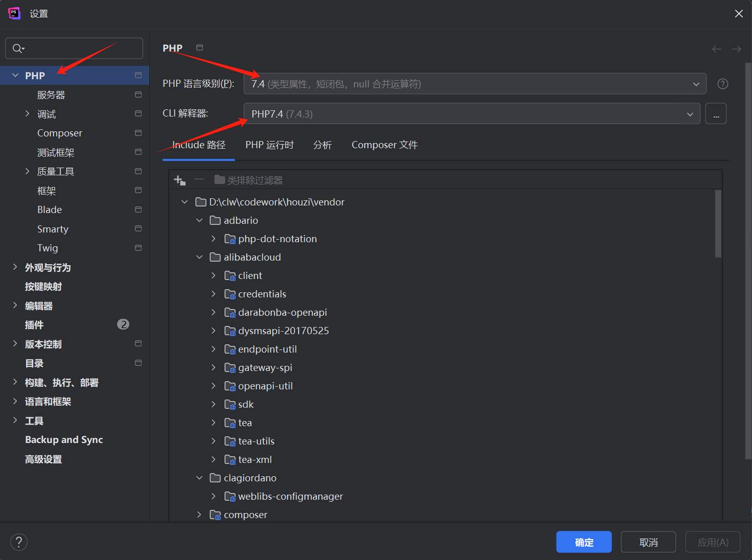The image size is (752, 560).
Task: Expand the 编辑器 settings node
Action: [x=15, y=305]
